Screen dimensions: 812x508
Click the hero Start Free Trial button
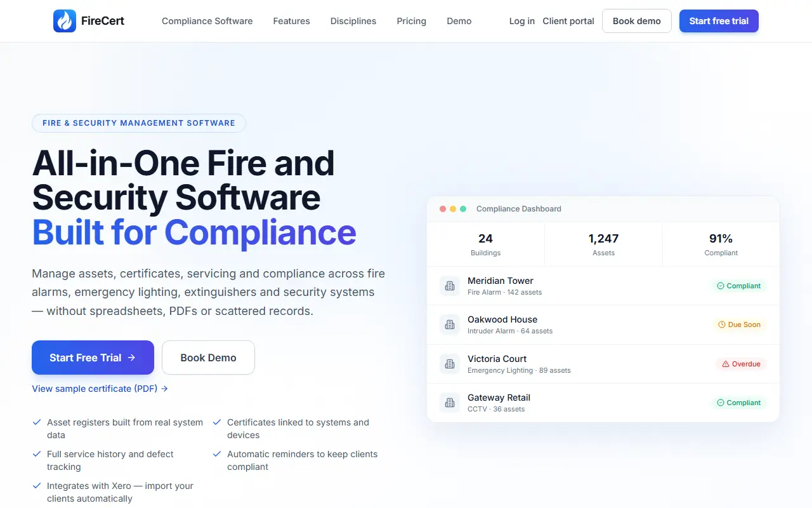point(93,358)
